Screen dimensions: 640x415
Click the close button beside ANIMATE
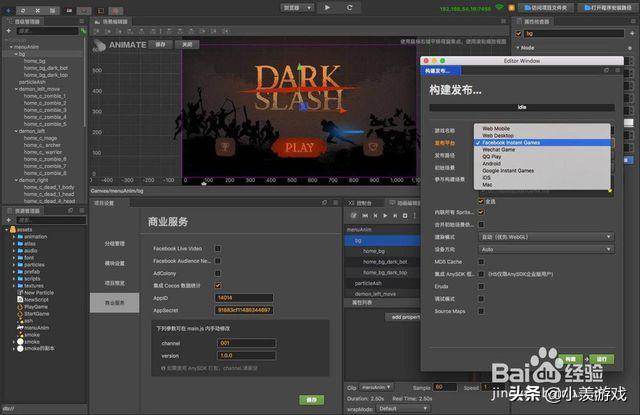[187, 44]
